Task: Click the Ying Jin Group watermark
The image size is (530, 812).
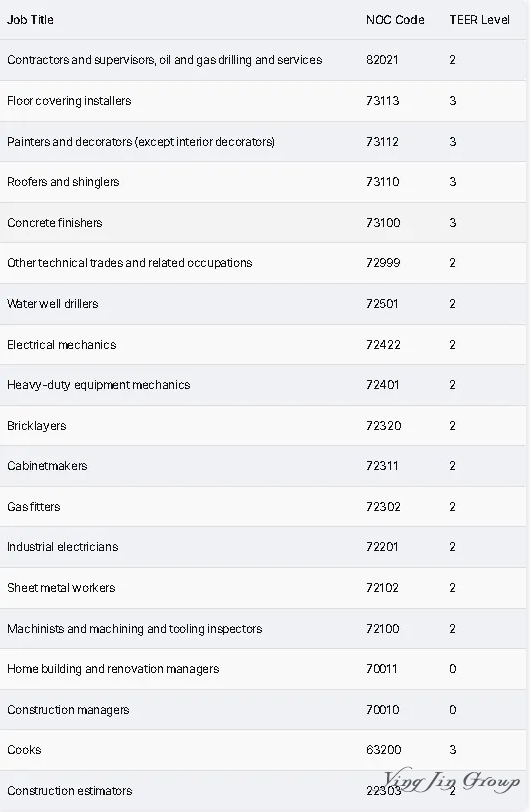Action: (451, 781)
